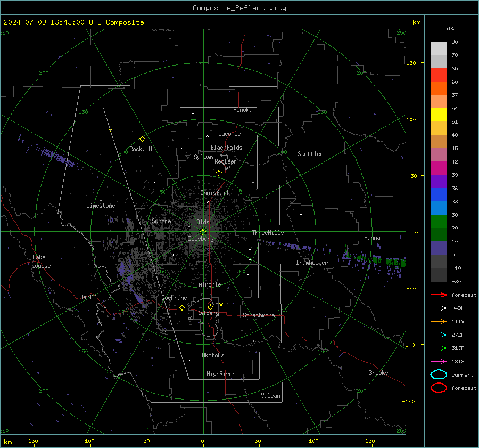This screenshot has height=448, width=479.
Task: Click the Strathmore city label
Action: click(x=259, y=315)
